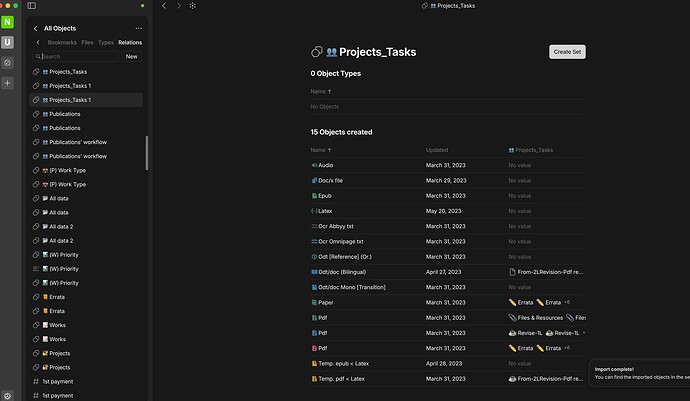Show previous tabs with the tab row's left arrow
Viewport: 690px width, 401px height.
pyautogui.click(x=38, y=42)
